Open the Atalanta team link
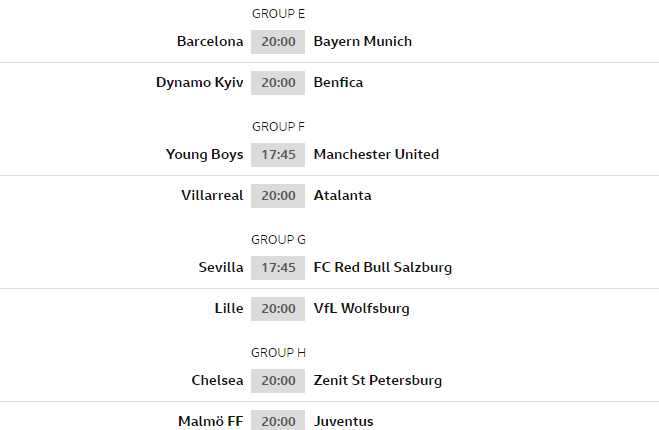659x430 pixels. point(342,195)
